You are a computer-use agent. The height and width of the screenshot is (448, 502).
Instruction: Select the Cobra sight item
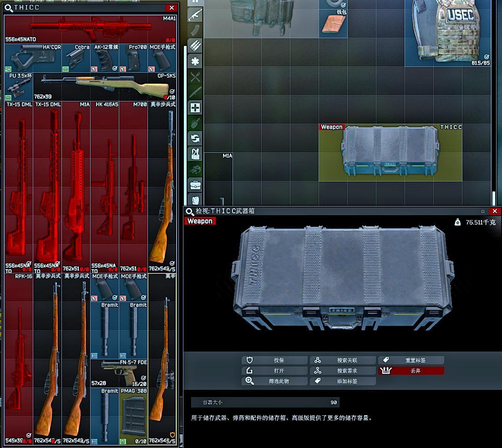[76, 58]
